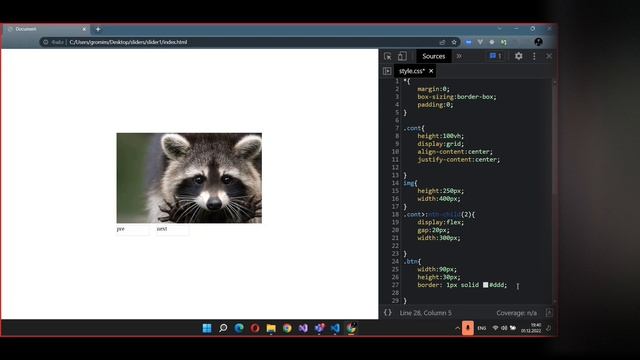Open the issues counter badge showing 1
Screen dimensions: 640x360
[x=496, y=56]
